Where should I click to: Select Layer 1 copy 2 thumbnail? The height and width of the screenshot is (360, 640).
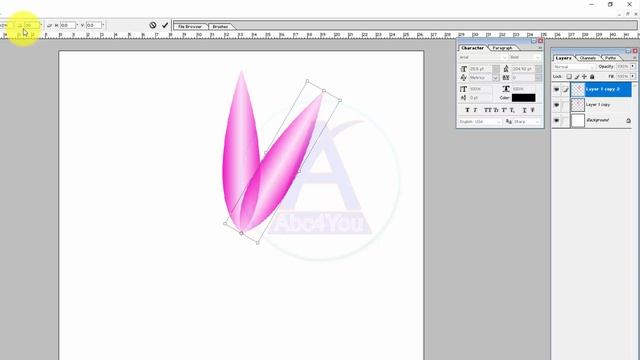tap(578, 89)
